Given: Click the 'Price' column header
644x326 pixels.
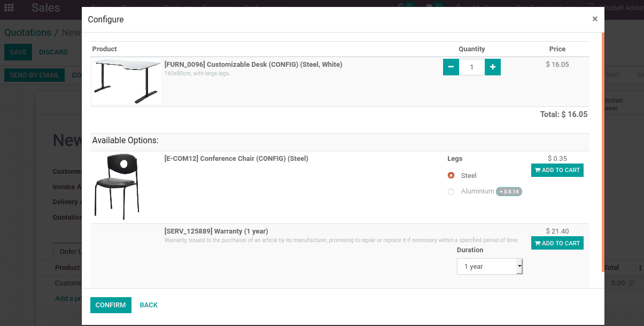Looking at the screenshot, I should coord(557,49).
